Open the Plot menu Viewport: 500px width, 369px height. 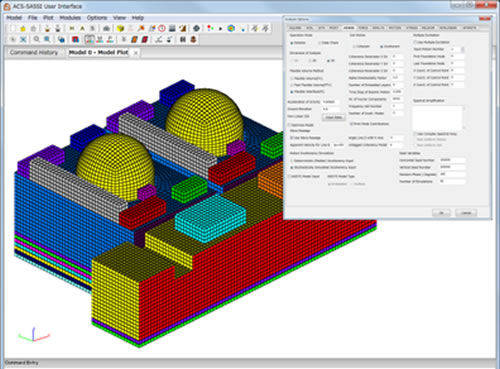pos(48,18)
